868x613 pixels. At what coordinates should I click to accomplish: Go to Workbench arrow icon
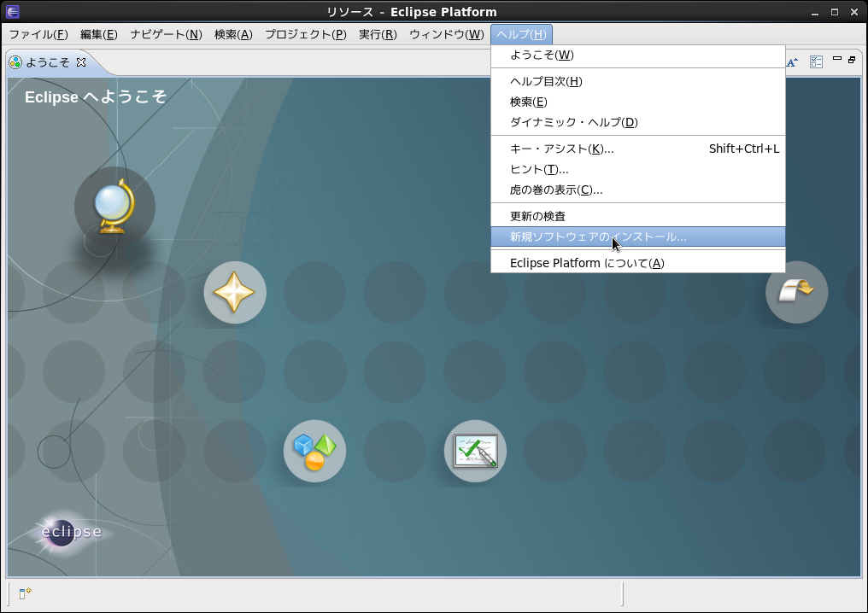[796, 292]
